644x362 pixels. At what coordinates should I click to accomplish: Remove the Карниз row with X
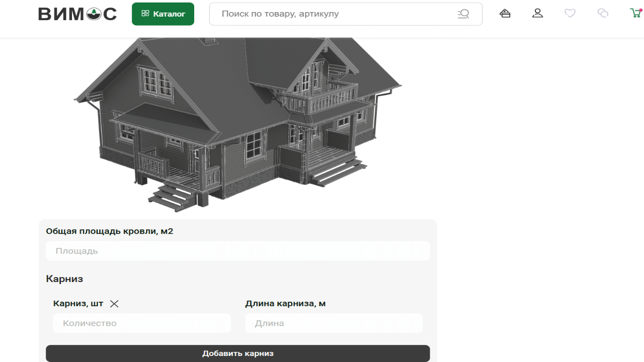point(114,304)
